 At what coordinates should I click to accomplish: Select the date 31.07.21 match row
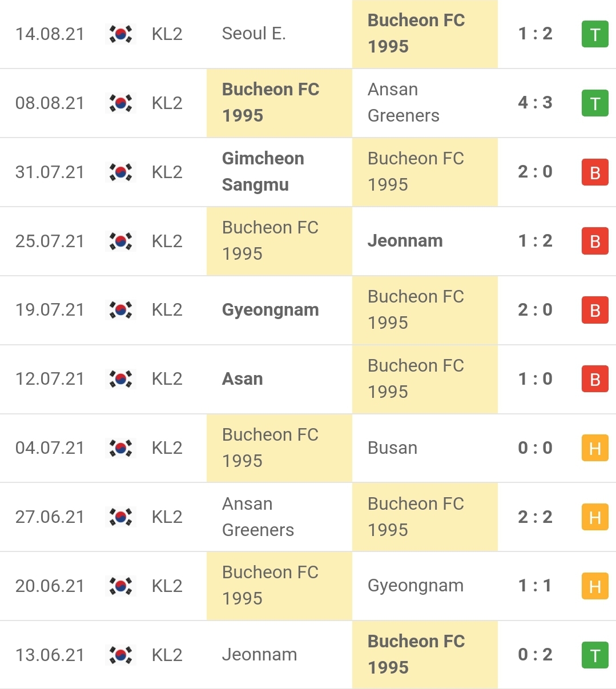(x=50, y=172)
